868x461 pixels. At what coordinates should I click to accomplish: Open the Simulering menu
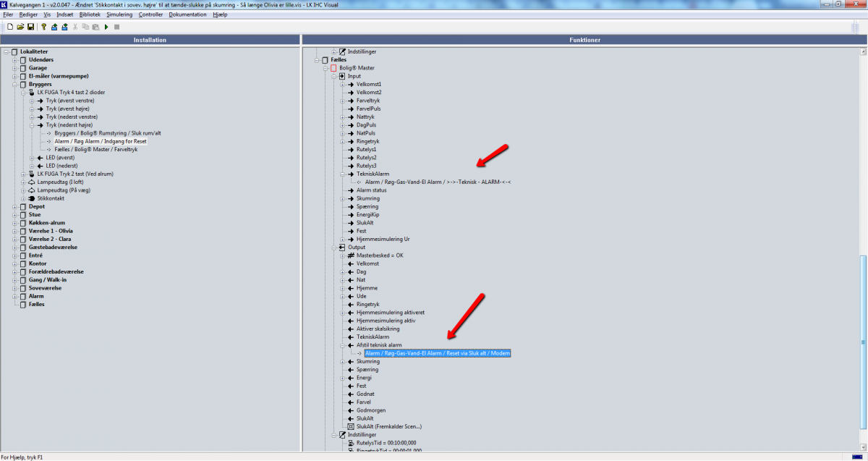119,14
